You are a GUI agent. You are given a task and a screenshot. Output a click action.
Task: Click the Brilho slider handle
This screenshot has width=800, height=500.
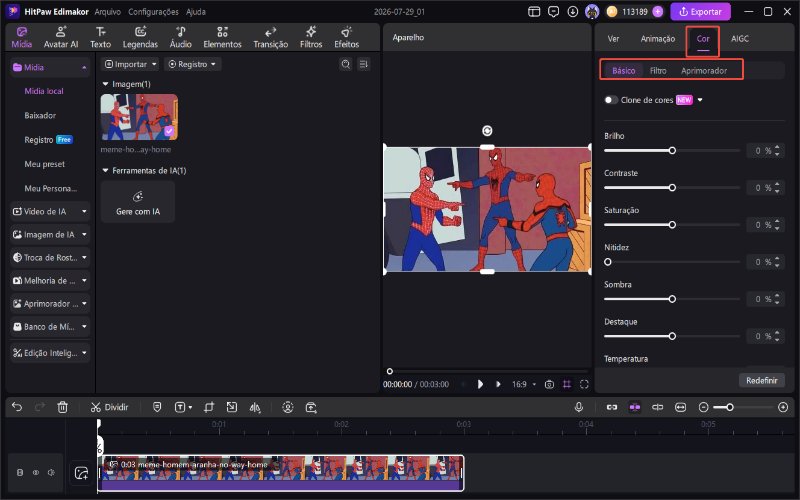(x=672, y=151)
